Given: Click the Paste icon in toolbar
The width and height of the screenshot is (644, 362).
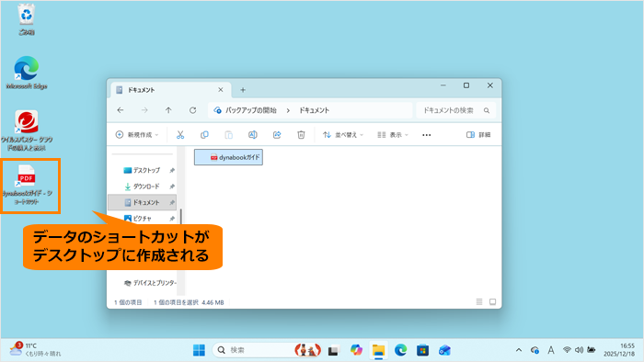Looking at the screenshot, I should [229, 135].
